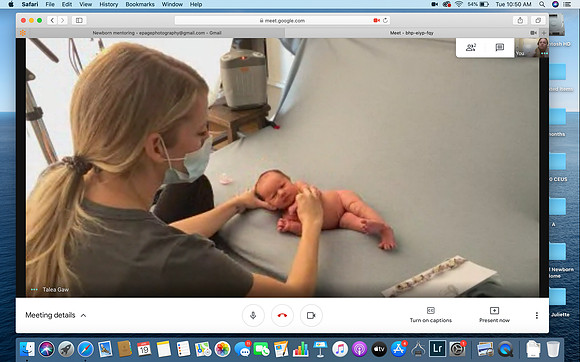Launch Lightroom (Lr) from the Dock
Image resolution: width=580 pixels, height=362 pixels.
pos(437,349)
